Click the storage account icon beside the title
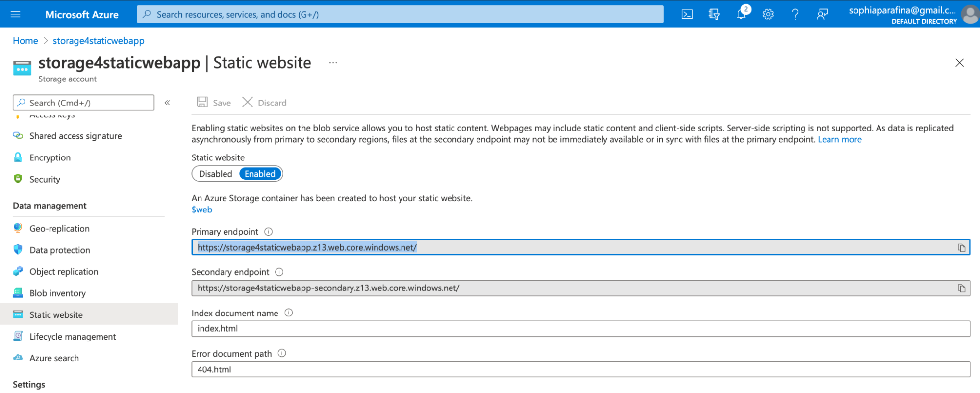This screenshot has width=980, height=393. point(22,68)
